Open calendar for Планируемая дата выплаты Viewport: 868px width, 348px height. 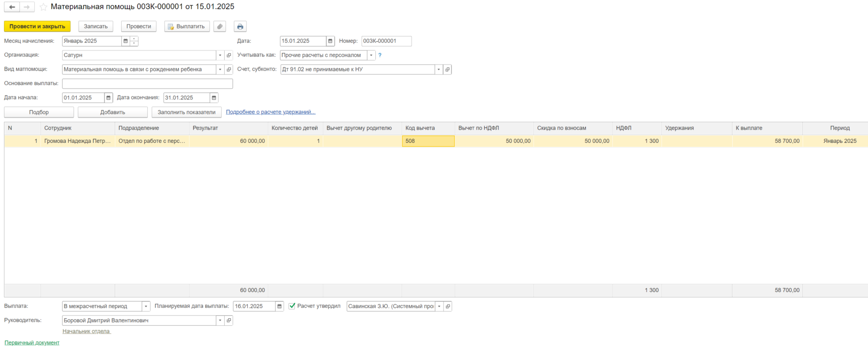click(x=279, y=306)
